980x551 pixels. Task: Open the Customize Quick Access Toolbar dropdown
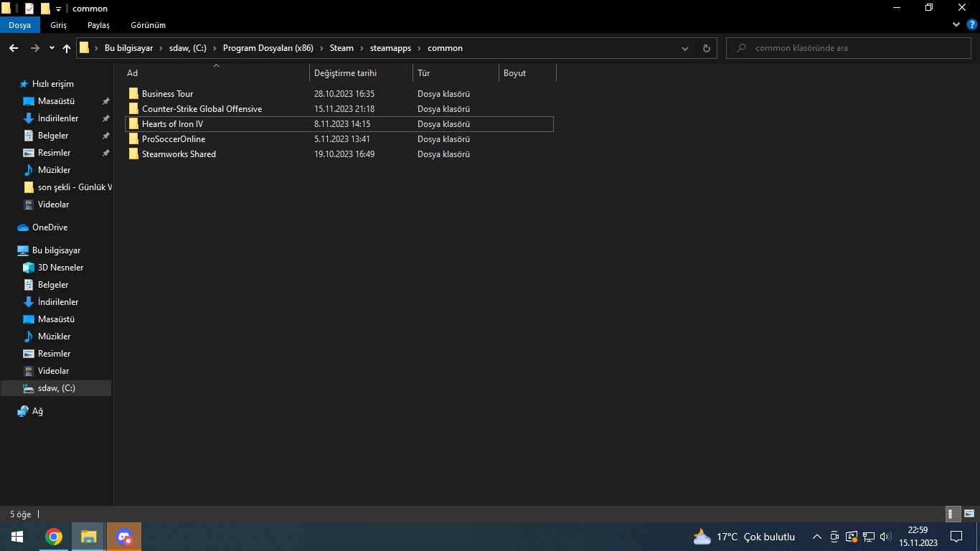coord(58,9)
